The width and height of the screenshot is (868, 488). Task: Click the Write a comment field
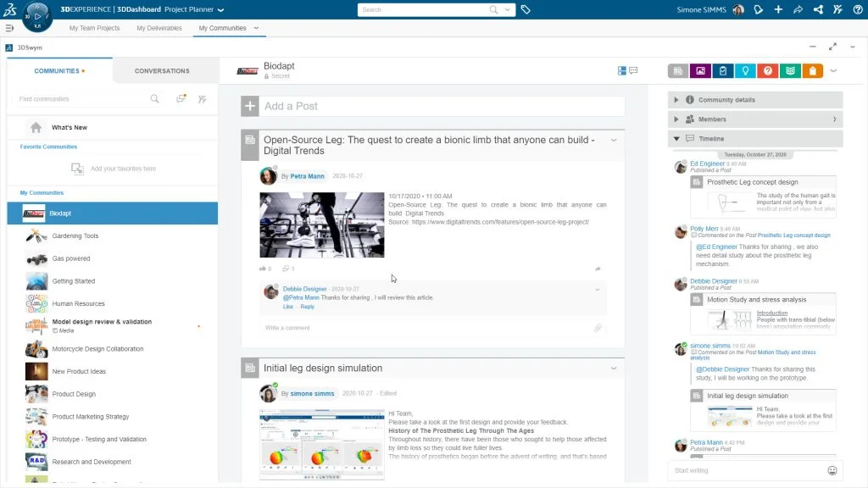426,328
